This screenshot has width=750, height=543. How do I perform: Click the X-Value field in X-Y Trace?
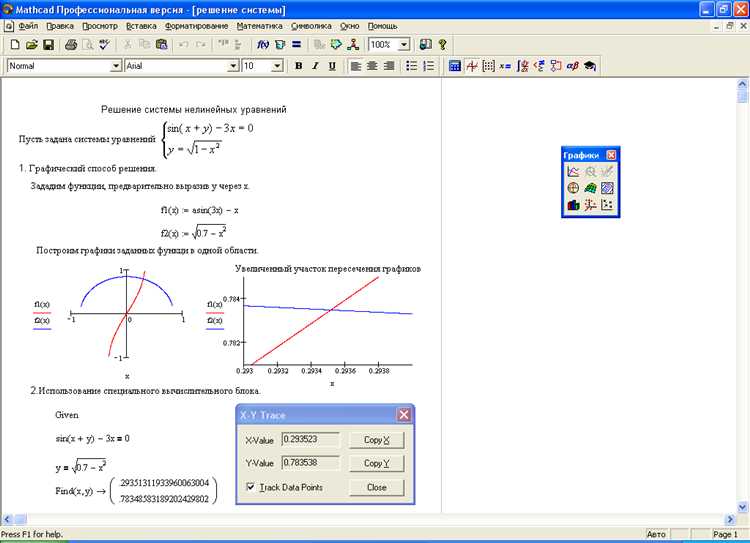coord(310,439)
